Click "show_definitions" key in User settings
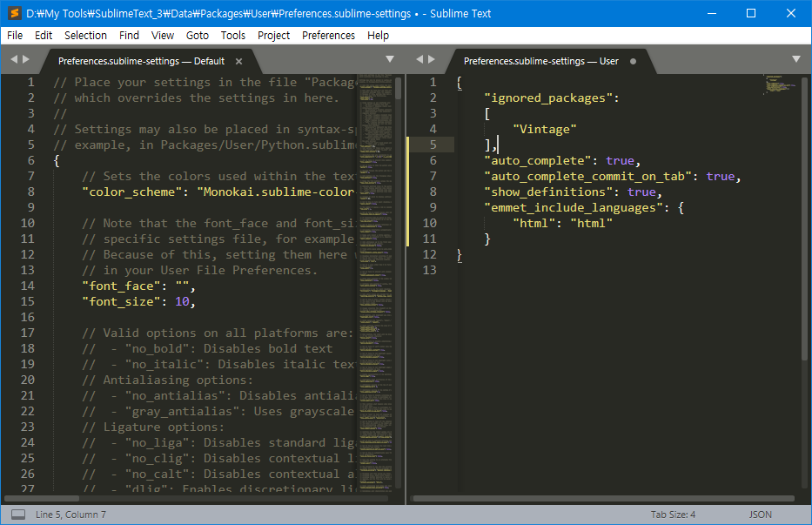Image resolution: width=812 pixels, height=525 pixels. (548, 192)
